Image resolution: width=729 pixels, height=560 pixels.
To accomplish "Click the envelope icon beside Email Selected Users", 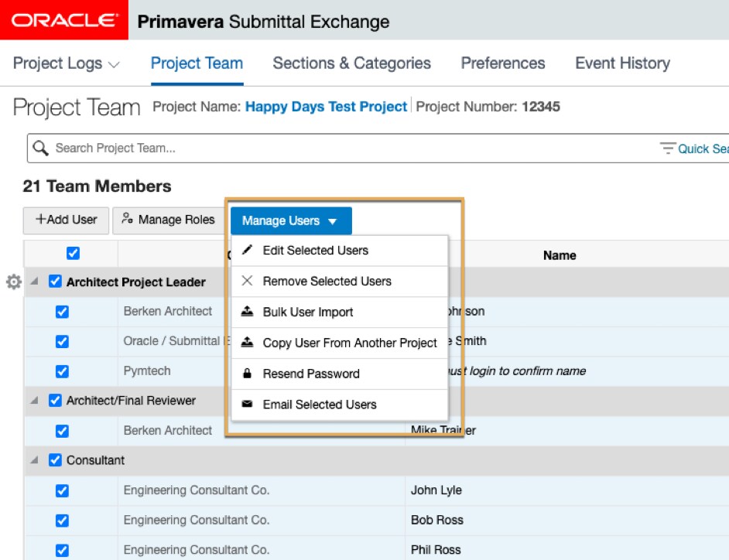I will (248, 405).
